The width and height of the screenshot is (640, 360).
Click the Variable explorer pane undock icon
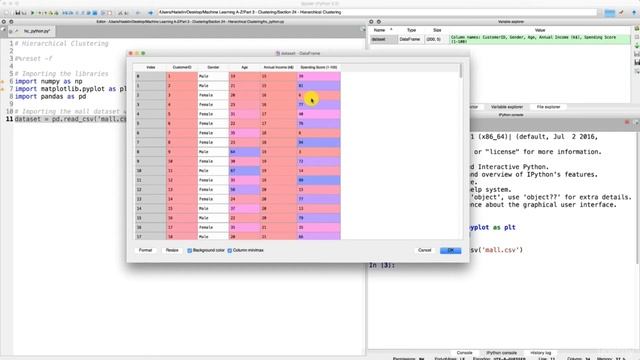371,22
